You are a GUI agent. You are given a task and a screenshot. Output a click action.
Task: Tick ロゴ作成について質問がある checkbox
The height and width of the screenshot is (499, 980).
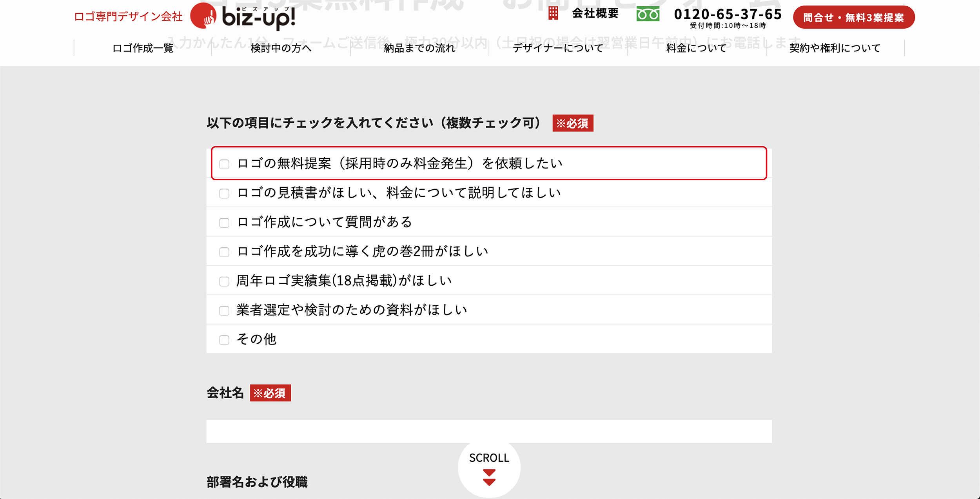click(x=224, y=223)
